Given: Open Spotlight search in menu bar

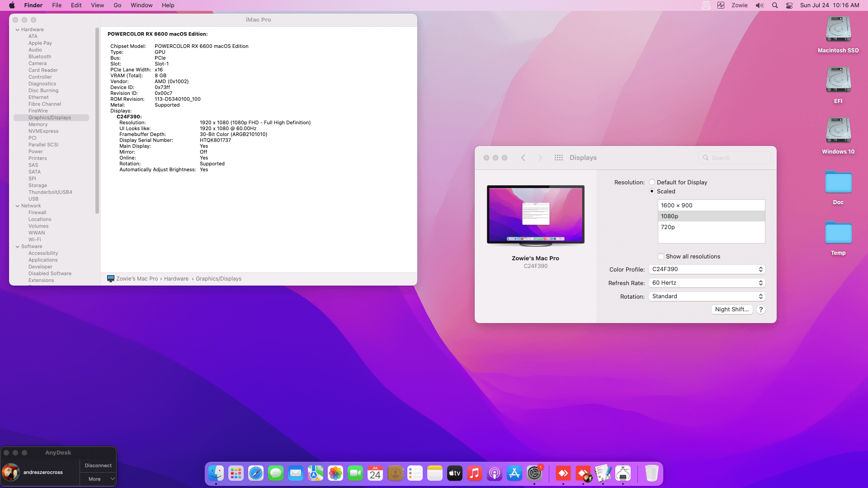Looking at the screenshot, I should [775, 5].
